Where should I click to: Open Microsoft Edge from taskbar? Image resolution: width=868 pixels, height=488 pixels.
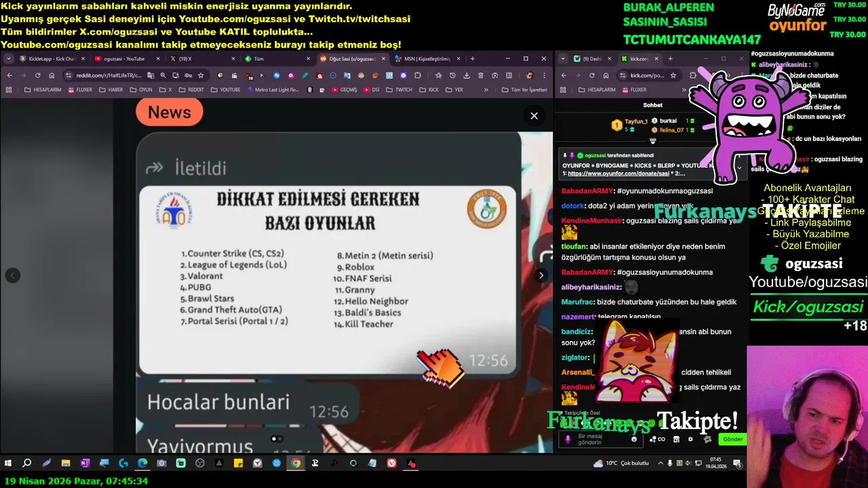pyautogui.click(x=142, y=464)
